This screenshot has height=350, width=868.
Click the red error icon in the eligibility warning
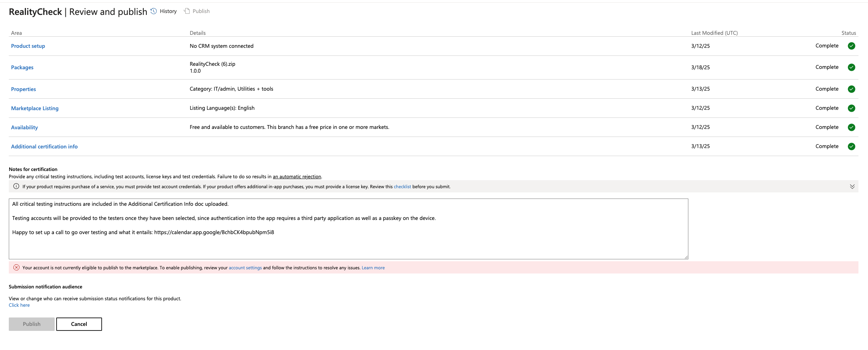point(16,268)
